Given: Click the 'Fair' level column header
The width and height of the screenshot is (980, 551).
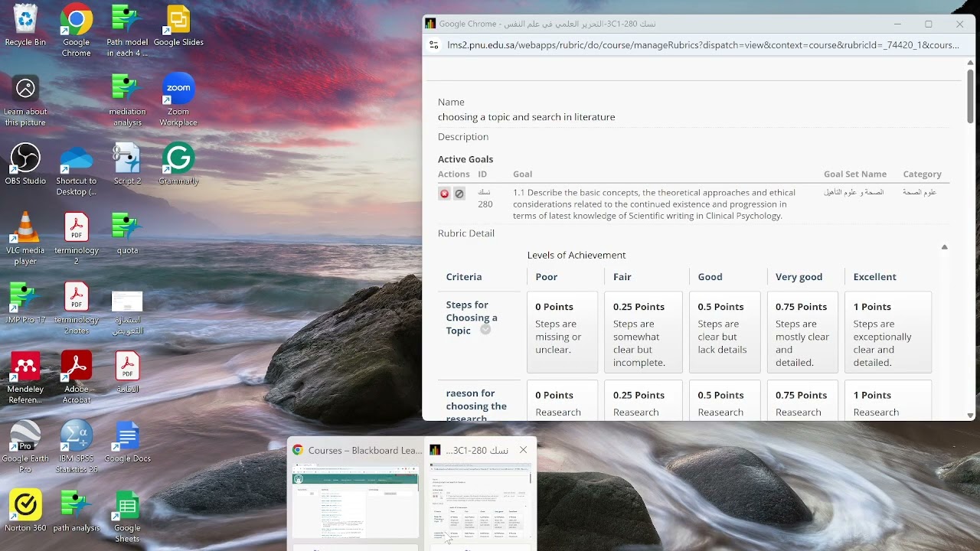Looking at the screenshot, I should click(622, 277).
